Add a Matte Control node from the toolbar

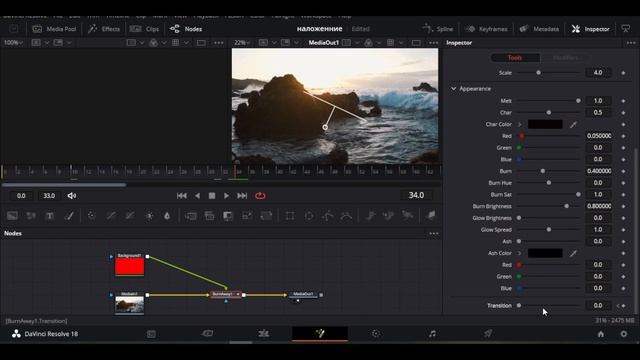[228, 216]
